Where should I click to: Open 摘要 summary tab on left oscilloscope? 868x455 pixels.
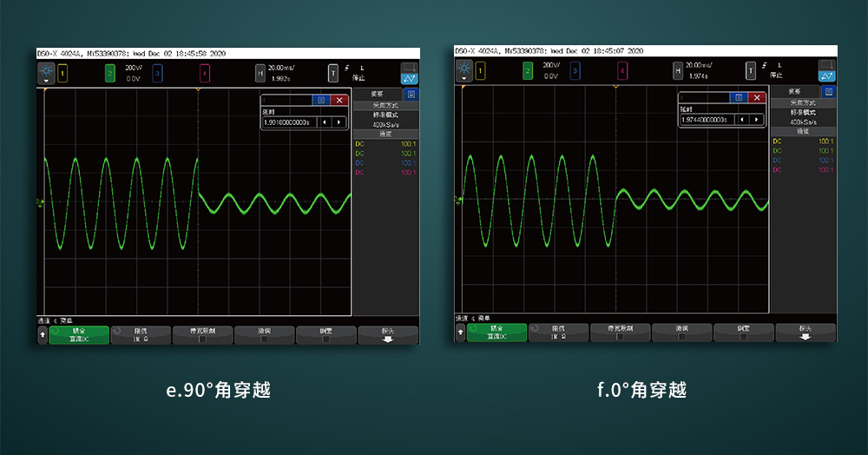coord(377,93)
